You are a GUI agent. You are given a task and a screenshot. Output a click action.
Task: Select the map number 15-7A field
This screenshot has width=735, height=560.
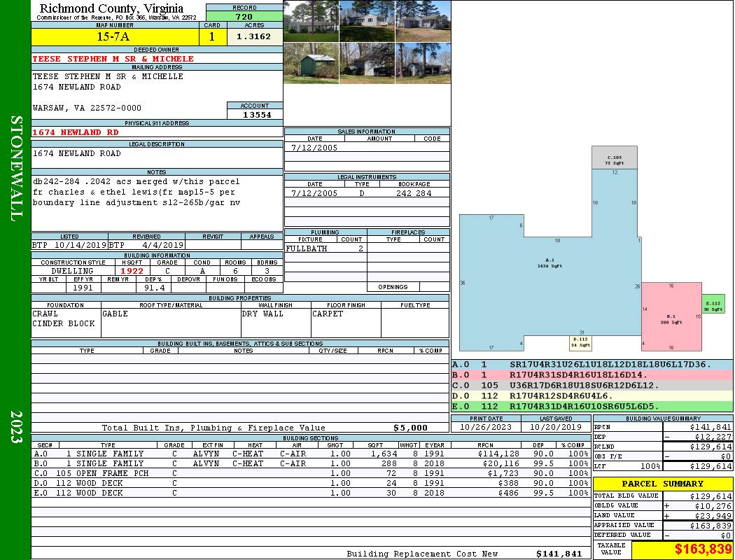[115, 37]
